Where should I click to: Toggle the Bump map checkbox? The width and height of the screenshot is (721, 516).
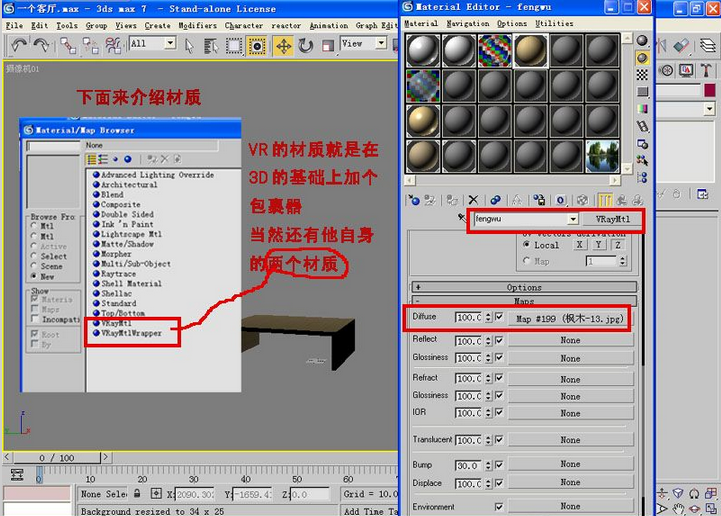click(499, 465)
